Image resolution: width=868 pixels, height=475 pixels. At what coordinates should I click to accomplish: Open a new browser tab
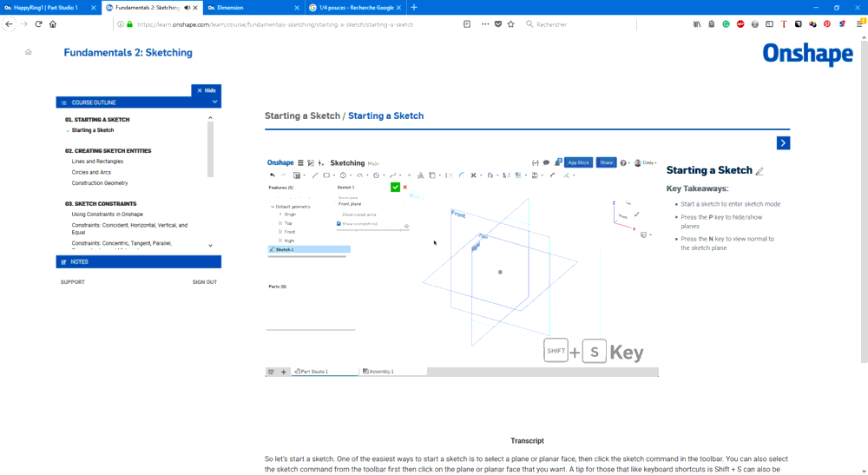[x=414, y=8]
